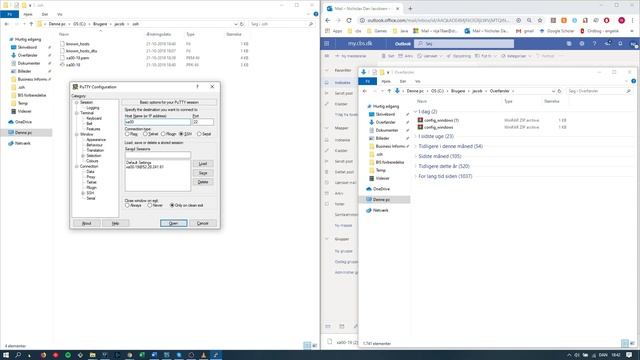Open the taskbar search icon
The width and height of the screenshot is (640, 360).
(x=18, y=355)
